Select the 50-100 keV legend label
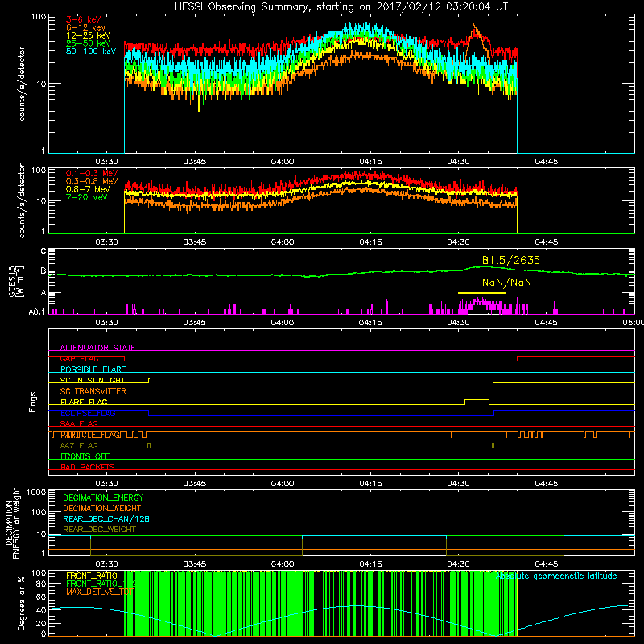The height and width of the screenshot is (644, 644). pos(91,52)
